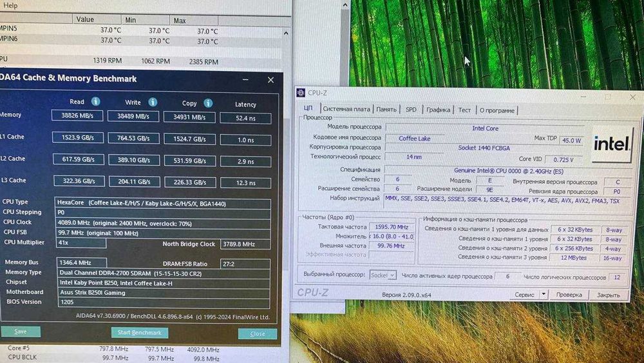Click the Motherboard field Asus Strix B250I Gaming
Image resolution: width=644 pixels, height=363 pixels.
(x=163, y=293)
